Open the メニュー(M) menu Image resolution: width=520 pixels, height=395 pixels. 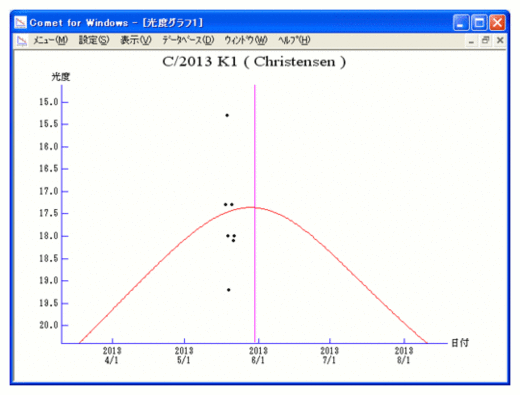(50, 41)
